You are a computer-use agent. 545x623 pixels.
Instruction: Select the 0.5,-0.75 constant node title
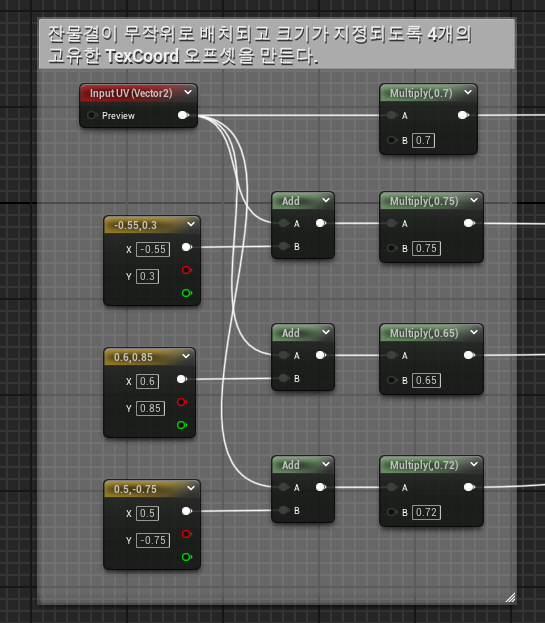(135, 489)
